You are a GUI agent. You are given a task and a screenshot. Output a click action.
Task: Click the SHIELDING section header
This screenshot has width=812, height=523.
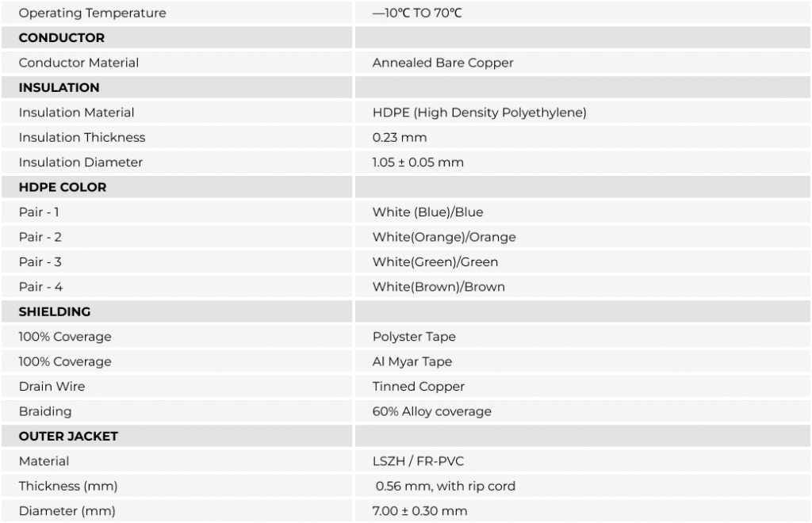point(55,311)
